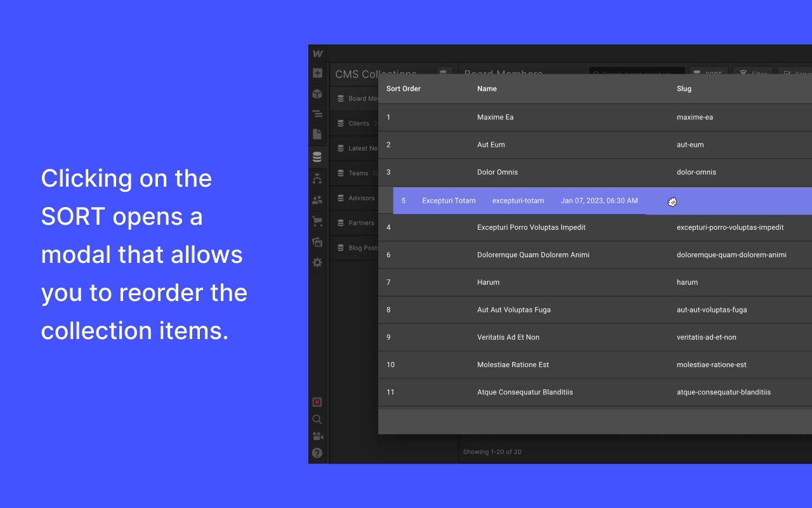Open the Assets images panel
The height and width of the screenshot is (508, 812).
pos(317,242)
